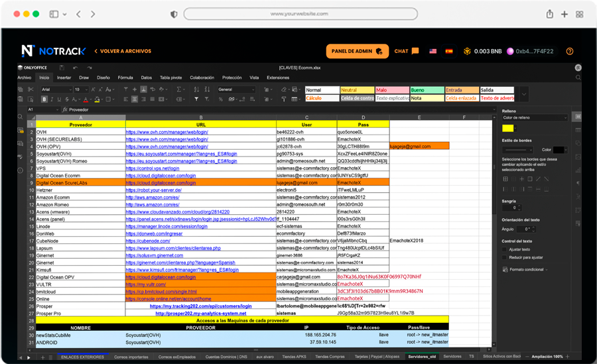Click the black border Color swatch
The height and width of the screenshot is (364, 597).
click(558, 150)
